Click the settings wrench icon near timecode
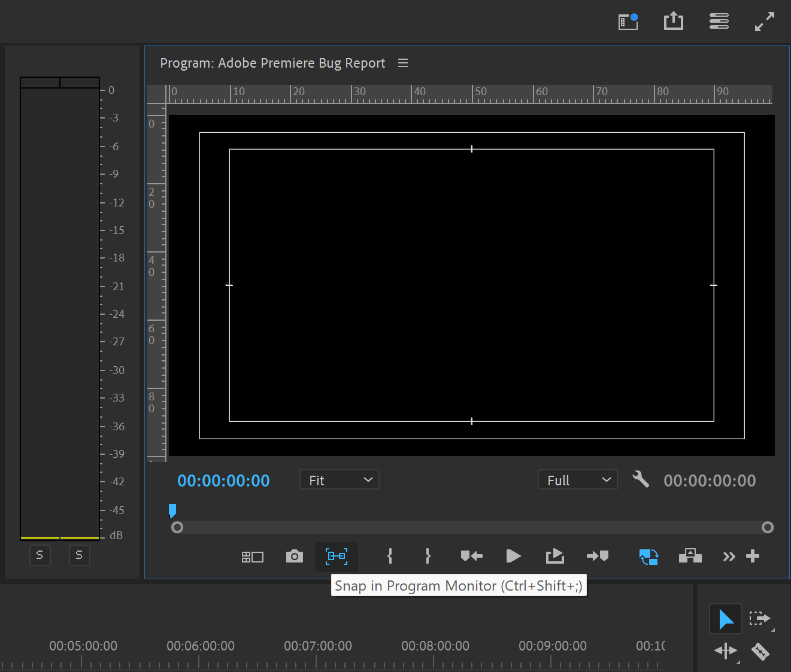This screenshot has height=672, width=791. coord(641,479)
